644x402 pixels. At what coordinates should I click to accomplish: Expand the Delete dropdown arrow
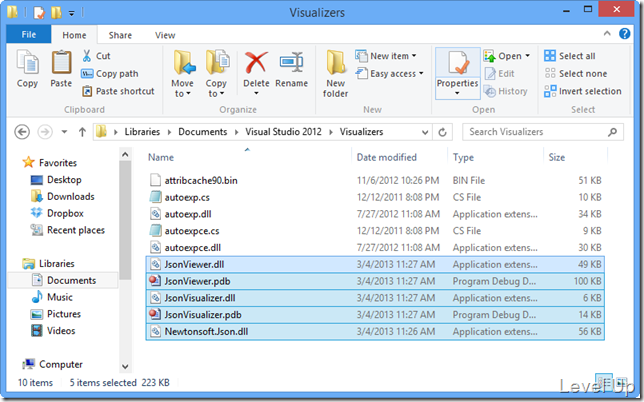tap(256, 94)
